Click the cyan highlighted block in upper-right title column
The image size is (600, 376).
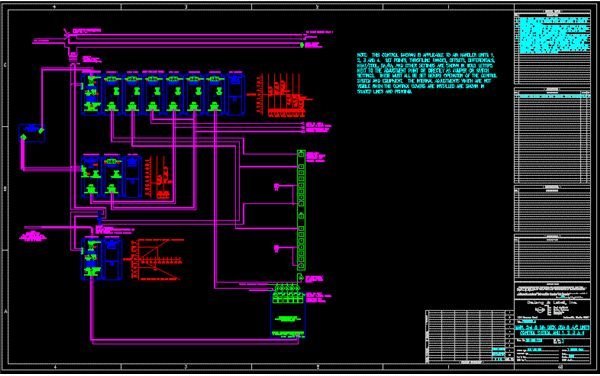553,34
